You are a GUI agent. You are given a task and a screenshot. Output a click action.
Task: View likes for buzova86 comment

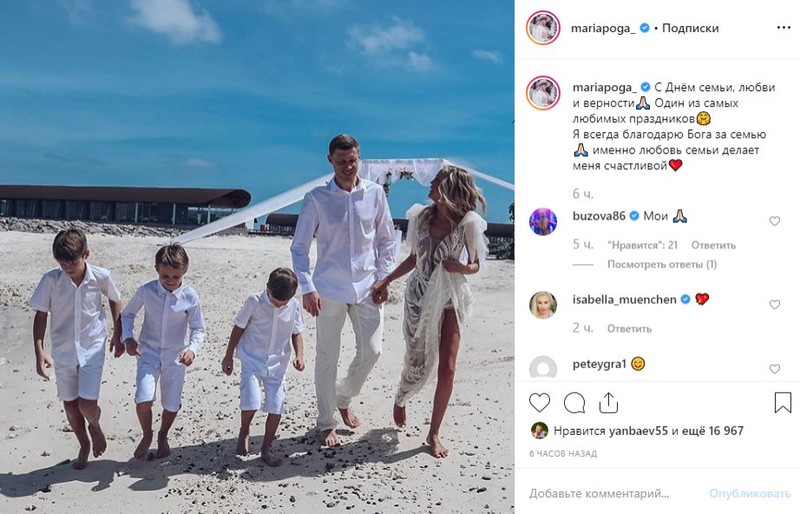click(x=642, y=246)
